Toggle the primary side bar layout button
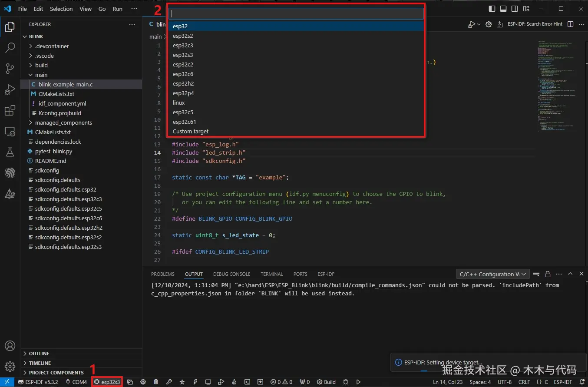The image size is (588, 387). click(x=492, y=9)
